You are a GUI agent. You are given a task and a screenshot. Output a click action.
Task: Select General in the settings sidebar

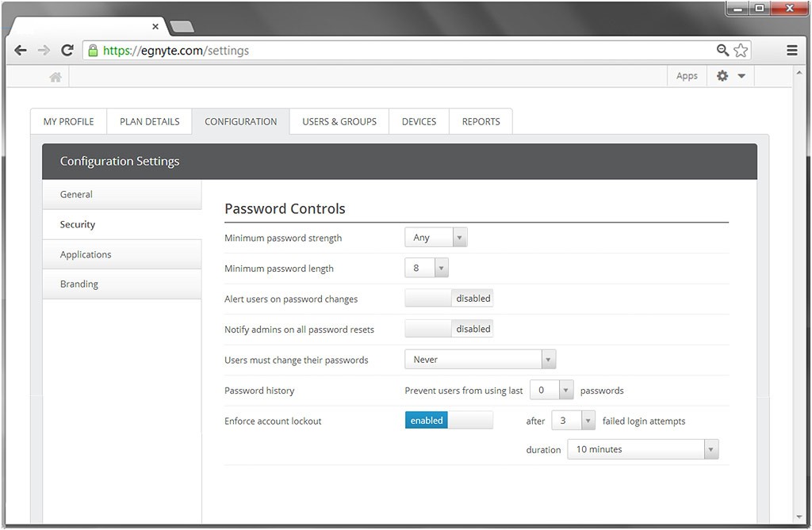point(121,195)
